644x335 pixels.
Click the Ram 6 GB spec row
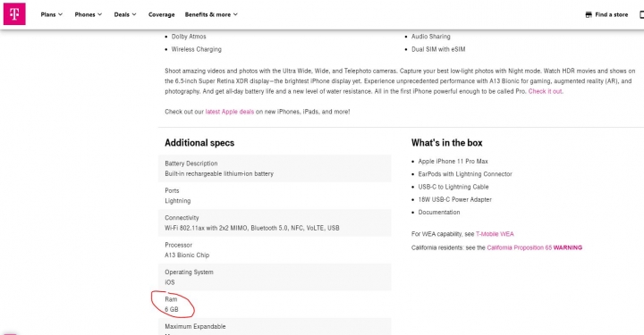tap(275, 305)
